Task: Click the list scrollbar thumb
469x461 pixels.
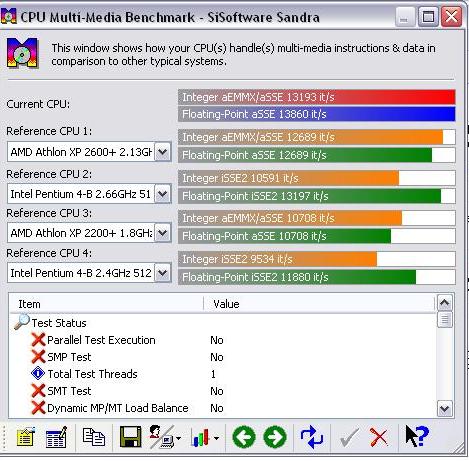Action: coord(445,320)
